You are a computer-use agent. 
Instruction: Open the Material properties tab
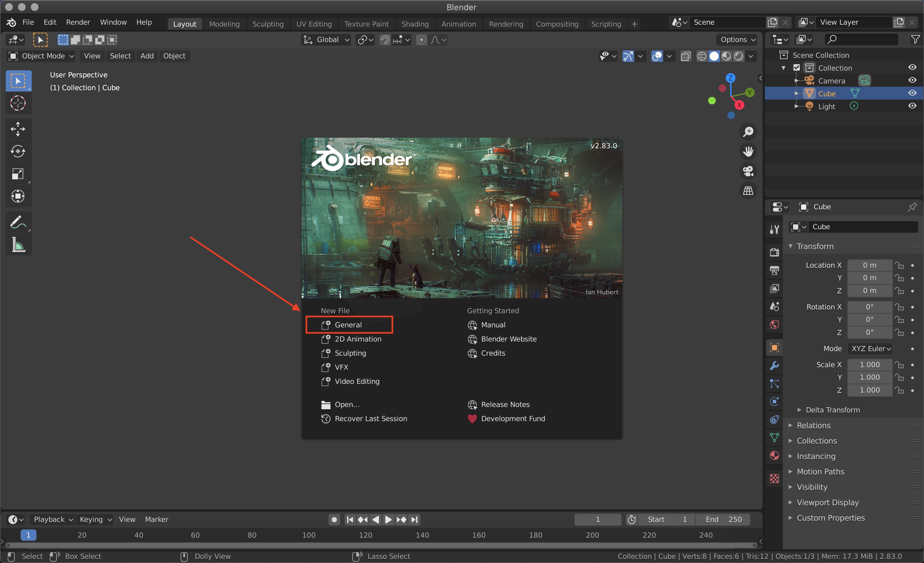[774, 456]
